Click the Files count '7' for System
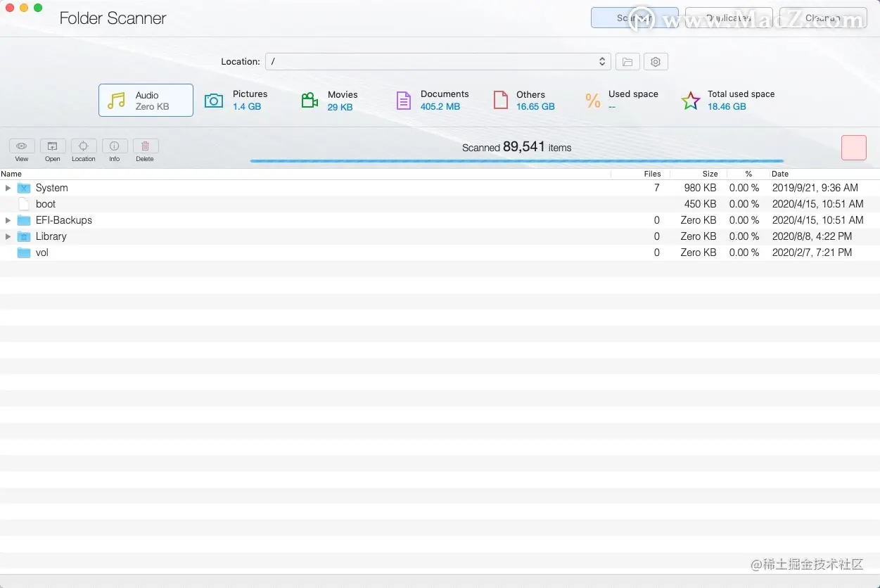 pos(657,188)
